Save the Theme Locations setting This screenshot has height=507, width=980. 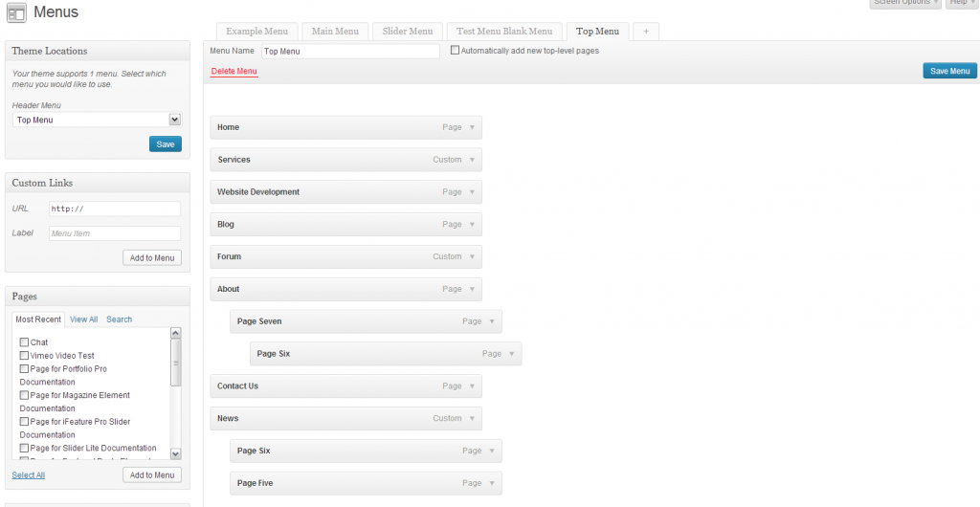(x=165, y=144)
